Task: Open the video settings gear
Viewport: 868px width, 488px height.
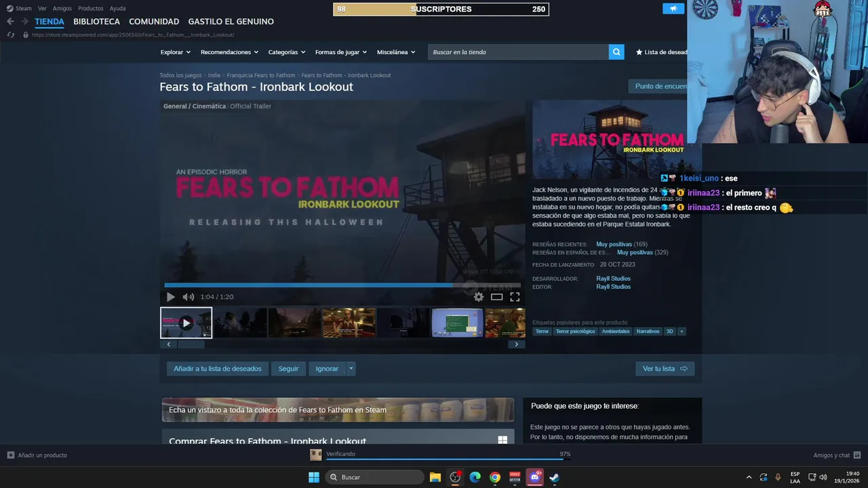Action: pos(479,297)
